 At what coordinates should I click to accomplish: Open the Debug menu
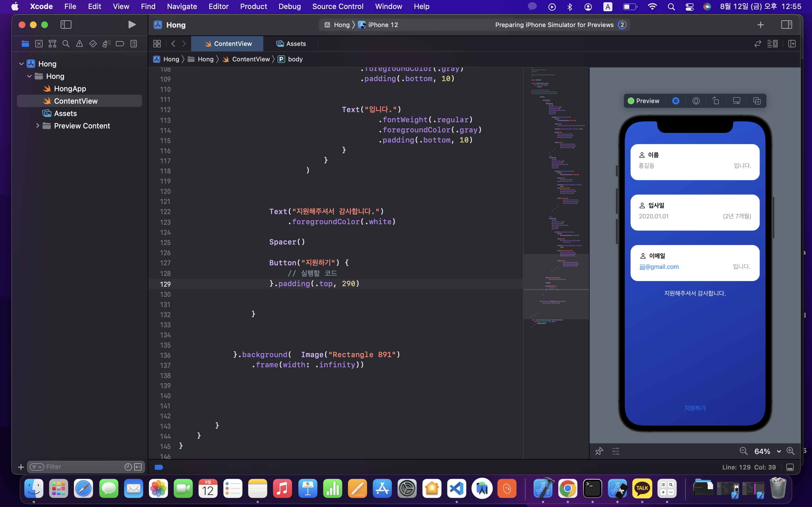[x=289, y=6]
